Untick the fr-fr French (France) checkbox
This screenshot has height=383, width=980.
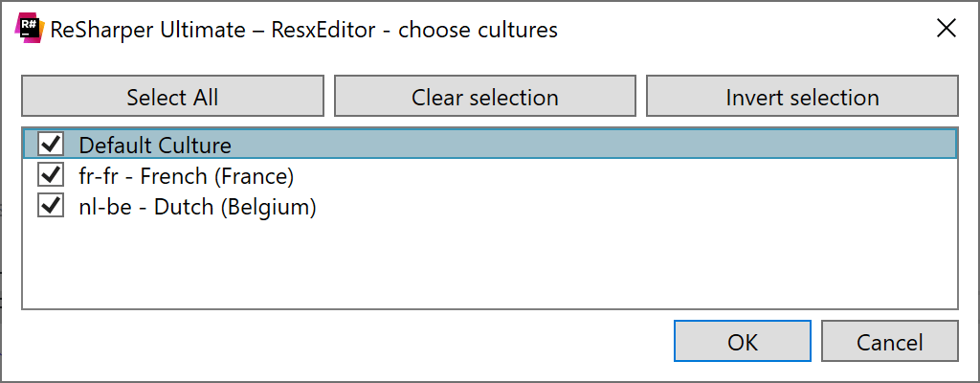(x=51, y=174)
